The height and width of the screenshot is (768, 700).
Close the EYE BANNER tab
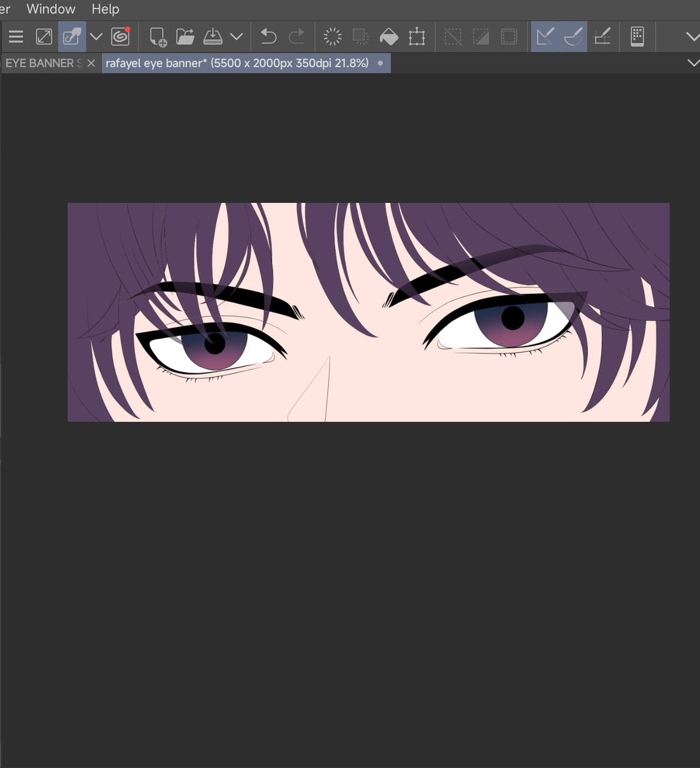pyautogui.click(x=91, y=63)
